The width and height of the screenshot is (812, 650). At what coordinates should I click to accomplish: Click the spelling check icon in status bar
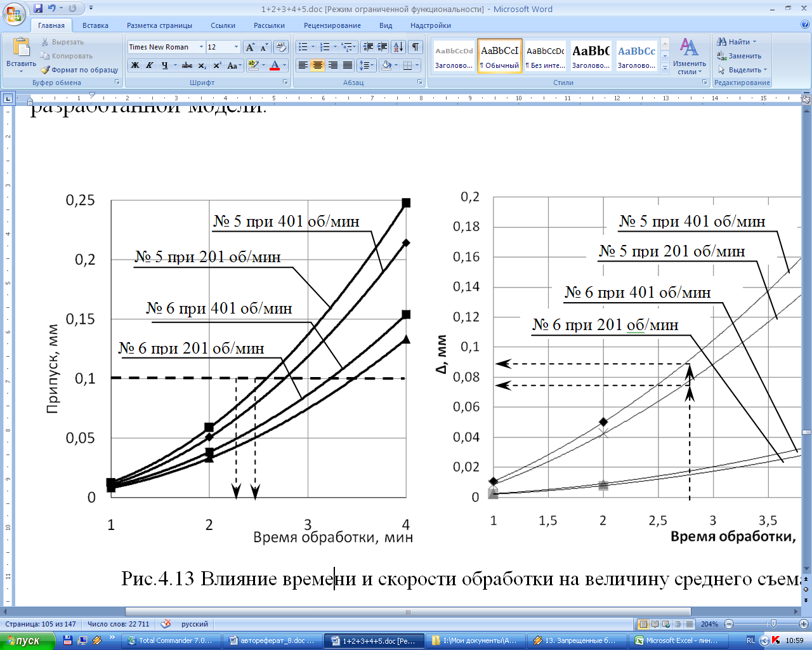(166, 624)
